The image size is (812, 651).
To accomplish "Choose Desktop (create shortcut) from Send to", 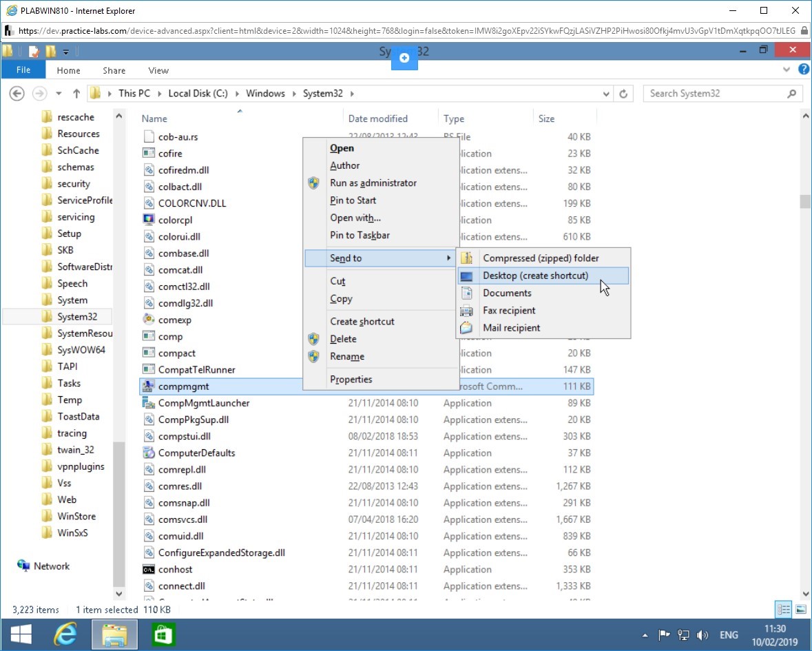I will click(543, 276).
